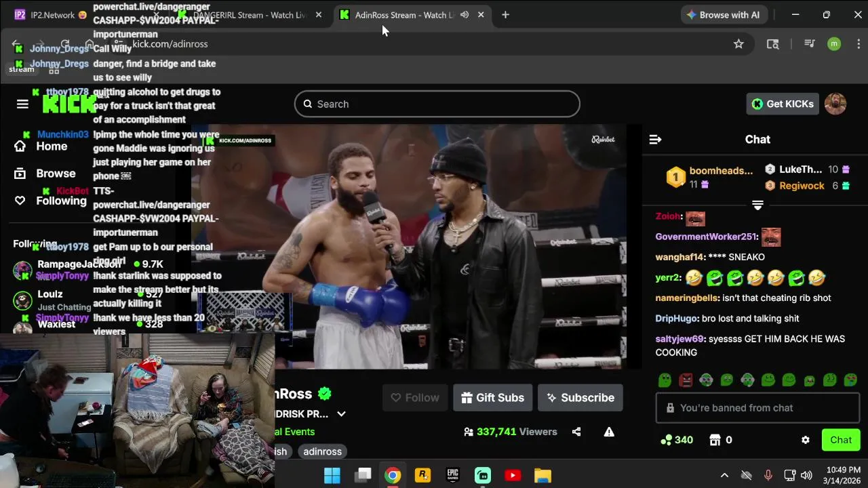Click username nameringbells in chat
The image size is (868, 488).
[687, 298]
